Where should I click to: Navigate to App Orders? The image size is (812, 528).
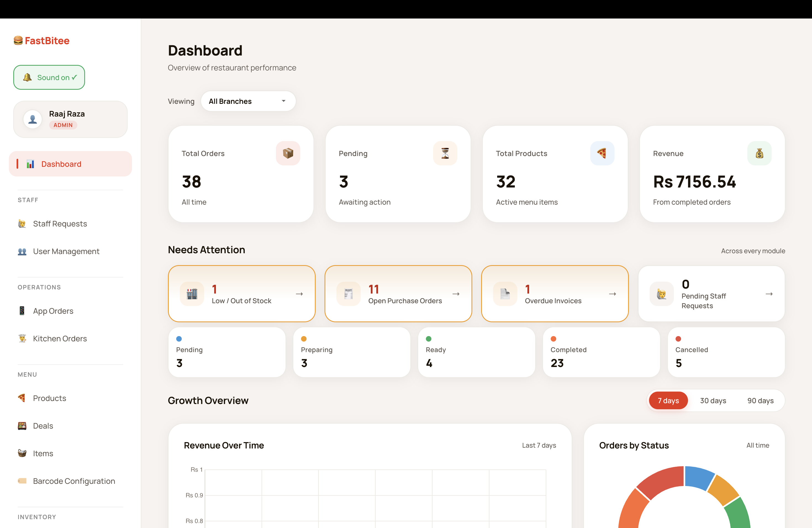[x=70, y=311]
